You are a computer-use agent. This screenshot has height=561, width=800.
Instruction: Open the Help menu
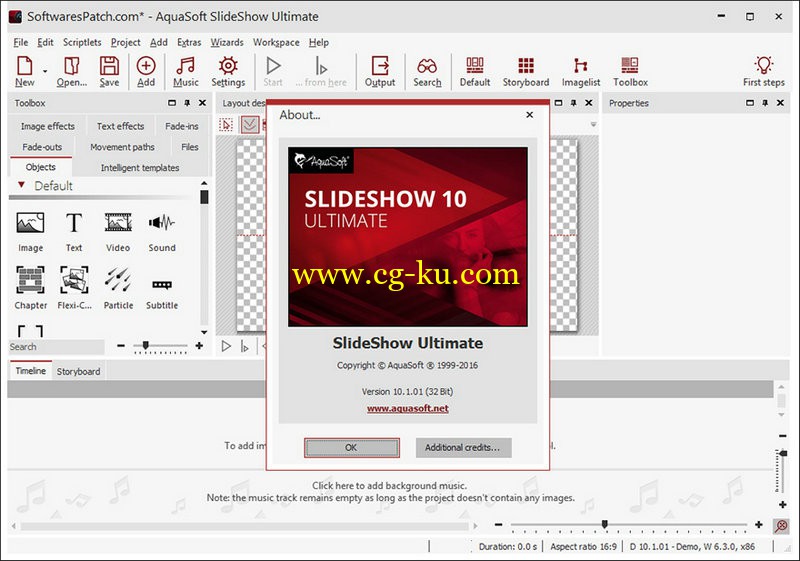319,42
